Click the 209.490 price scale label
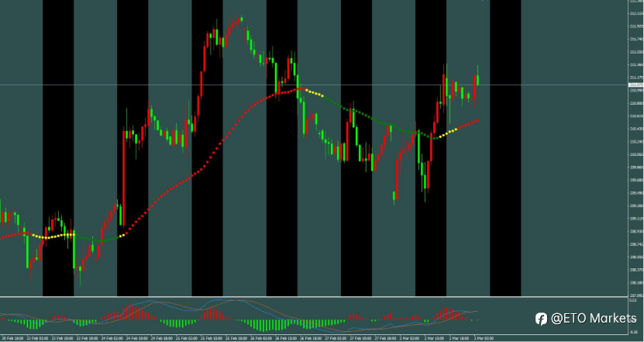This screenshot has width=644, height=342. coord(636,193)
